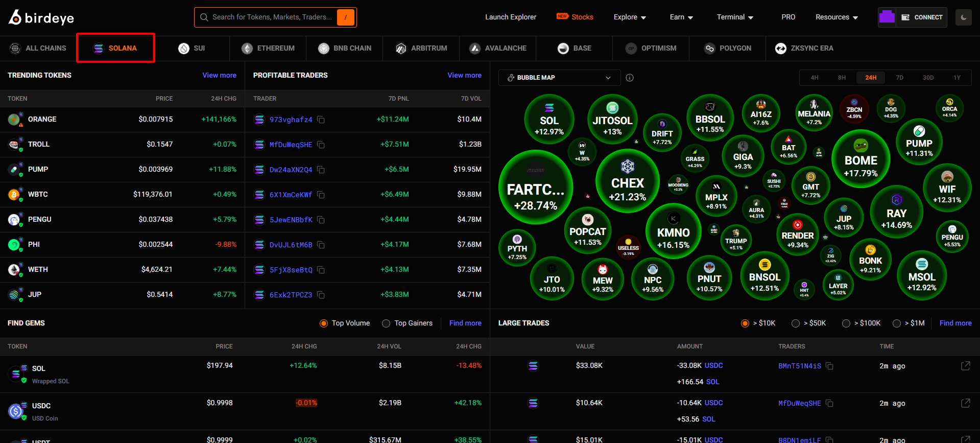The width and height of the screenshot is (980, 443).
Task: Expand the Explore menu
Action: coord(630,17)
